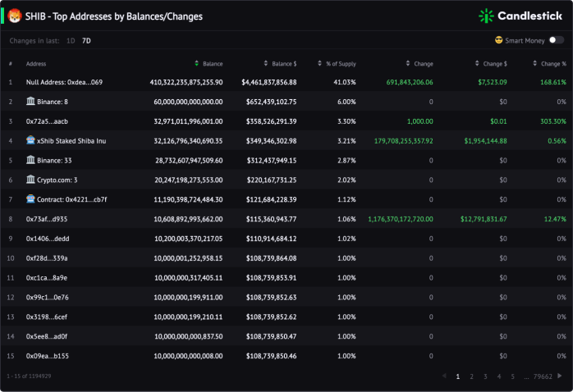573x392 pixels.
Task: Open address 0x09ea...b155
Action: tap(47, 356)
